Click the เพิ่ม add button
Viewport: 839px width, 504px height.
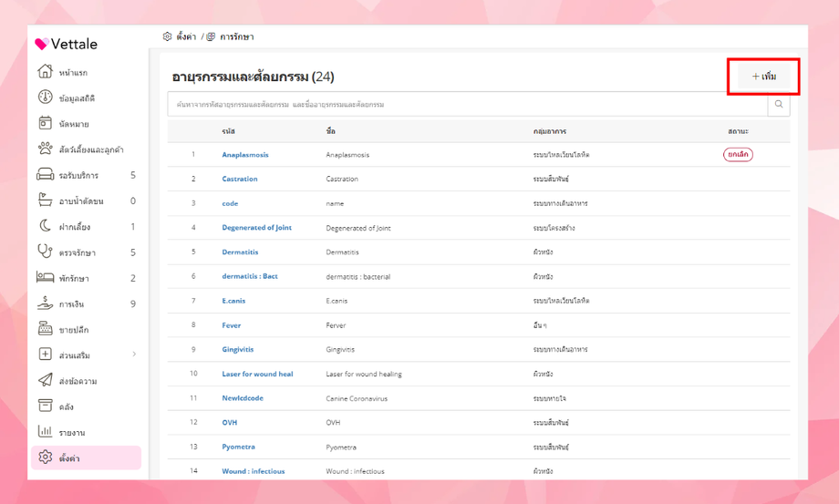click(x=764, y=77)
